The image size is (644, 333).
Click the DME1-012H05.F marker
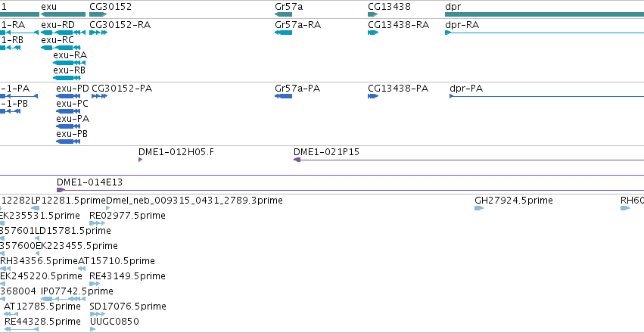pyautogui.click(x=141, y=160)
